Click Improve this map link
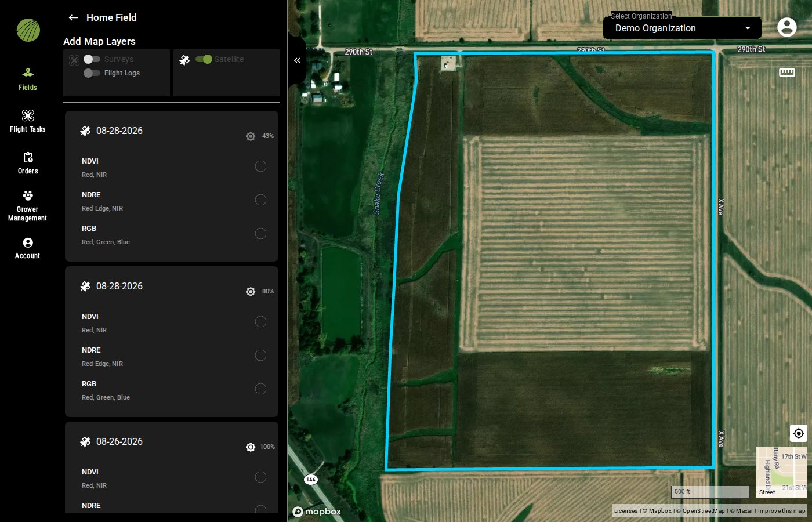Viewport: 812px width, 522px height. coord(781,511)
